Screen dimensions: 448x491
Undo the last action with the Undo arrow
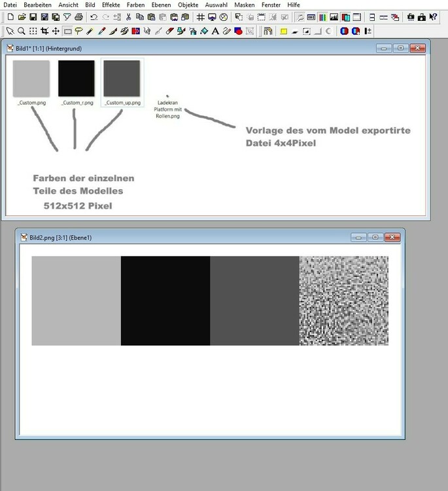coord(94,17)
